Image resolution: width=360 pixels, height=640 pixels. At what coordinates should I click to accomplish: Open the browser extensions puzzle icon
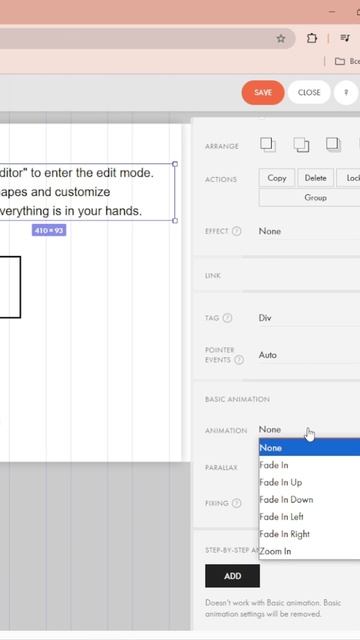click(x=311, y=38)
